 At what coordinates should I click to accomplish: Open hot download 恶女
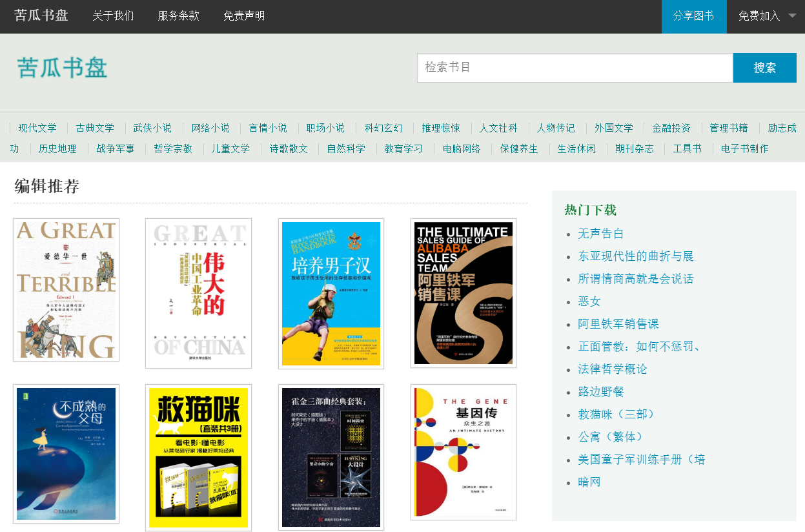[x=589, y=302]
